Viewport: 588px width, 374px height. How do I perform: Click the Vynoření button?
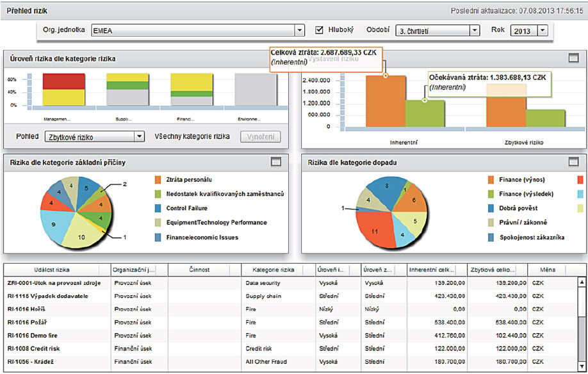point(261,137)
